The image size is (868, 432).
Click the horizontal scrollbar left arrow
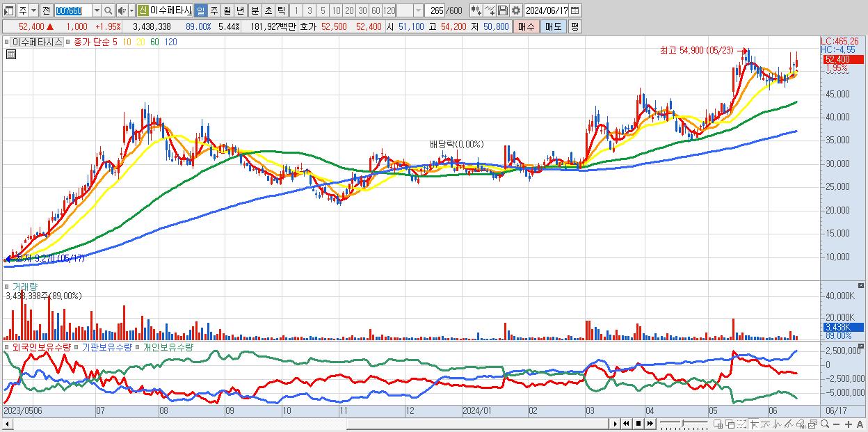(7, 424)
